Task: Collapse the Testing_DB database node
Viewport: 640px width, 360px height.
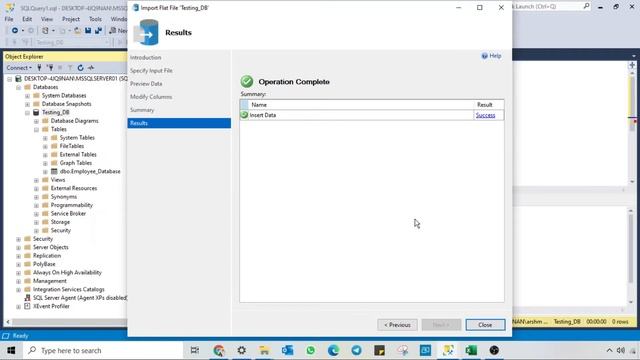Action: click(27, 113)
